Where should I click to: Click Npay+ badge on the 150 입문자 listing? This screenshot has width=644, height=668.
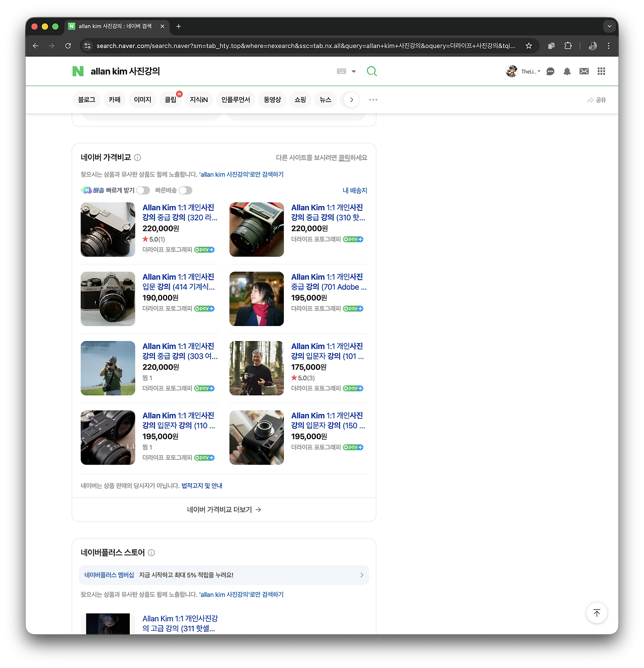pyautogui.click(x=353, y=447)
